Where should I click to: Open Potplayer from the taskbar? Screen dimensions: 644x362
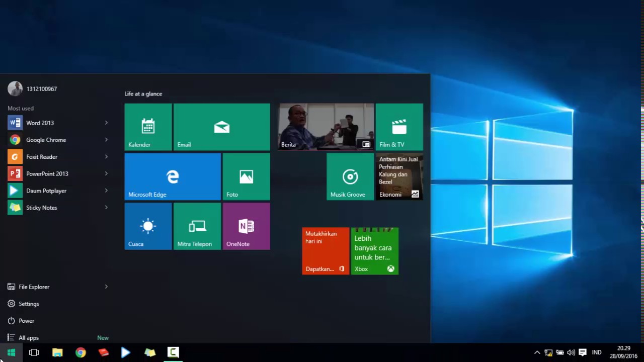126,352
